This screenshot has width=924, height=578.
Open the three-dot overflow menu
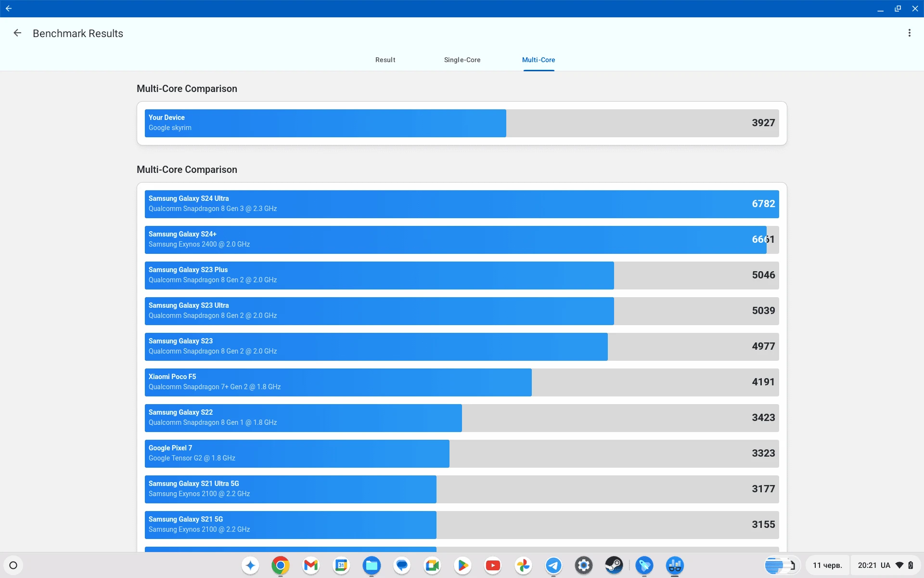click(x=909, y=33)
